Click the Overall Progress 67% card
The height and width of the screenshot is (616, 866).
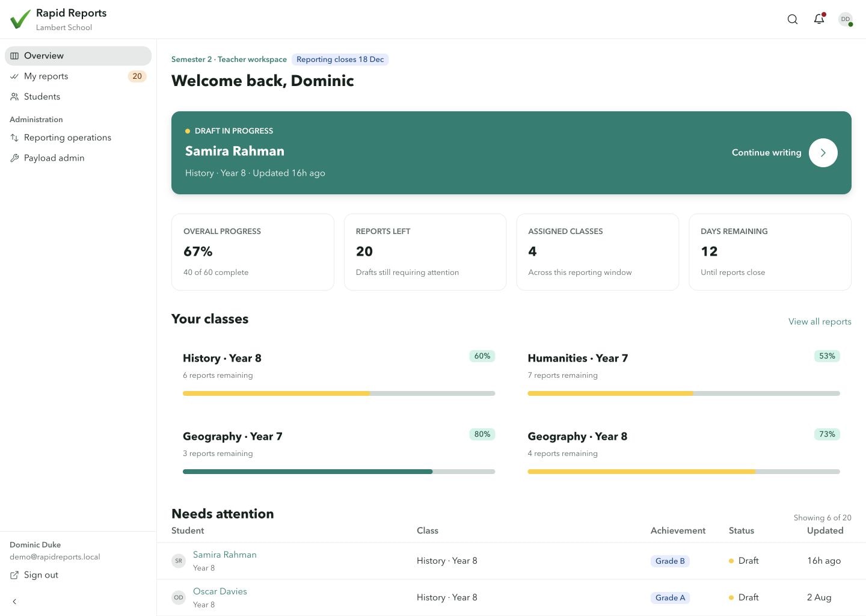(253, 252)
